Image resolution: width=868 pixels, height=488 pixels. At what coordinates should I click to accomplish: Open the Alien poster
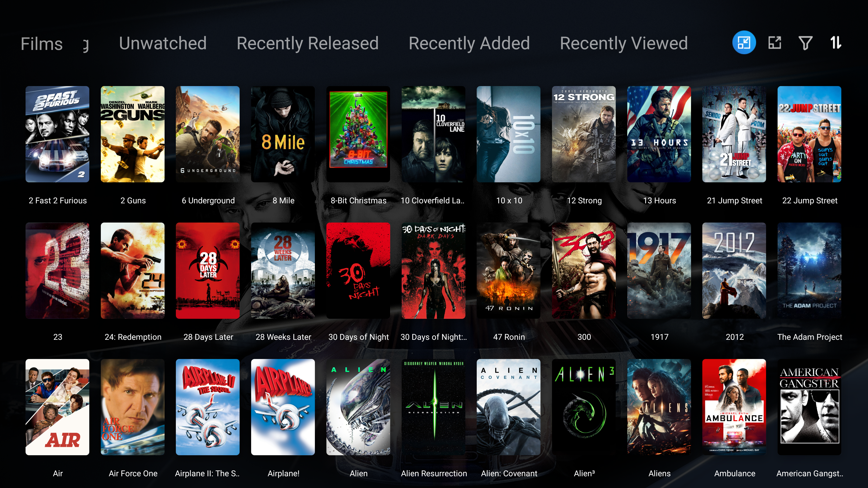pyautogui.click(x=358, y=407)
